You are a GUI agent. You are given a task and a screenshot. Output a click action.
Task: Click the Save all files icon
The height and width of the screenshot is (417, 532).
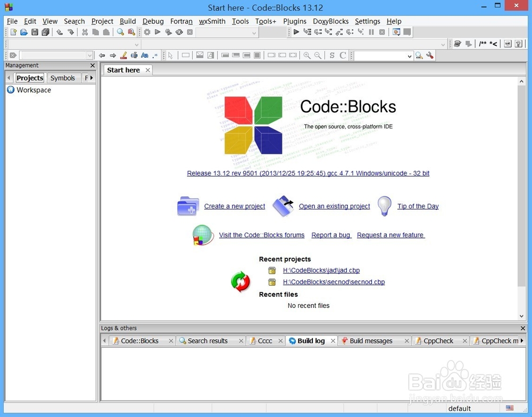point(45,32)
